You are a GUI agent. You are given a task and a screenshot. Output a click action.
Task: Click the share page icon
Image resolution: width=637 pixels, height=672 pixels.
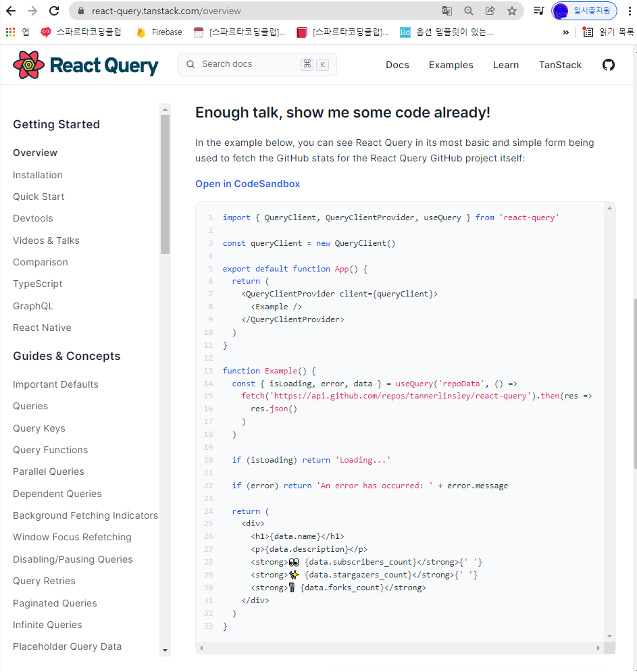coord(490,11)
